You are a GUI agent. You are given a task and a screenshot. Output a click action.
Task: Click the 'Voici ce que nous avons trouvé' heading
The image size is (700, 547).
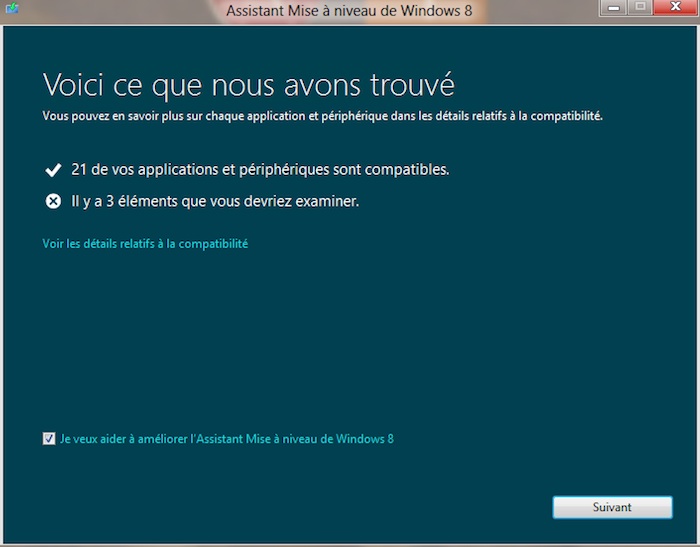[249, 85]
